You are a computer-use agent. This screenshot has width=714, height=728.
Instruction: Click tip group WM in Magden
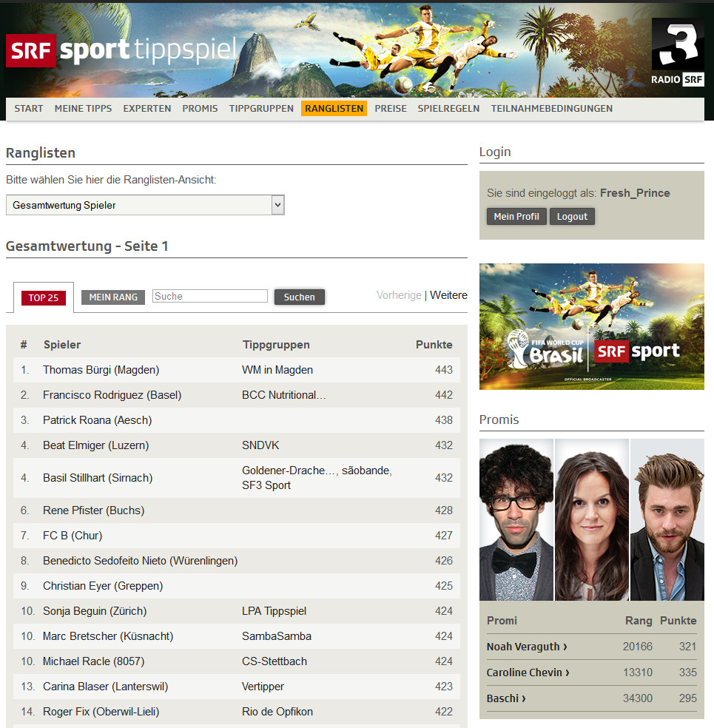click(277, 370)
